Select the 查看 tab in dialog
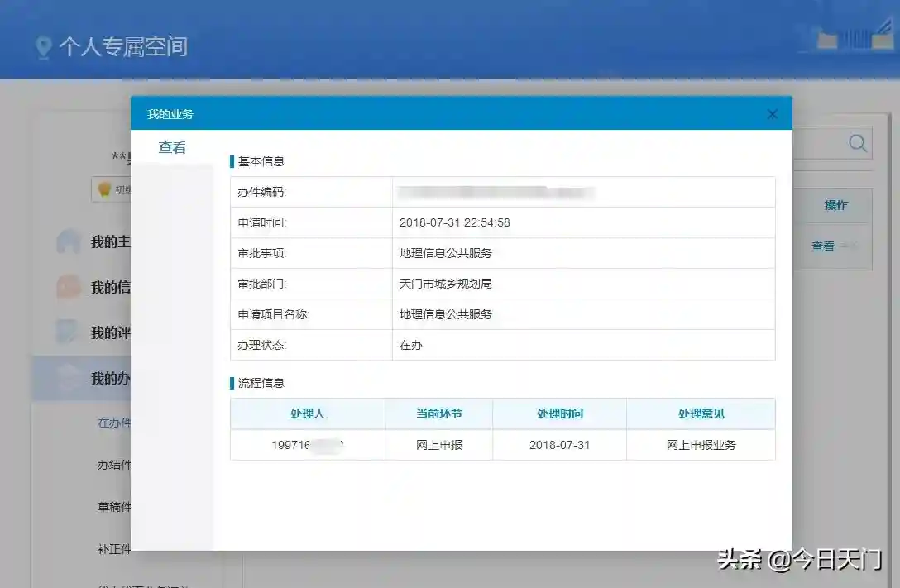The height and width of the screenshot is (588, 900). pyautogui.click(x=172, y=148)
